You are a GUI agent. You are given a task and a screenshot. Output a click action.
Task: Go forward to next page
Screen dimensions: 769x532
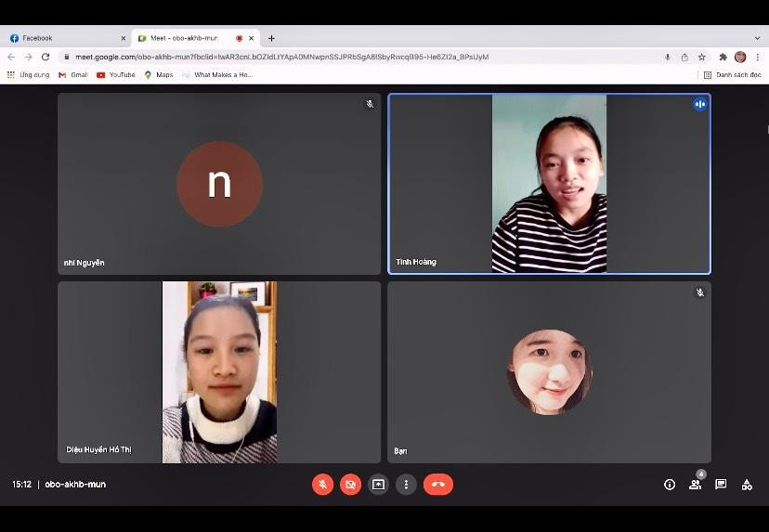(28, 57)
